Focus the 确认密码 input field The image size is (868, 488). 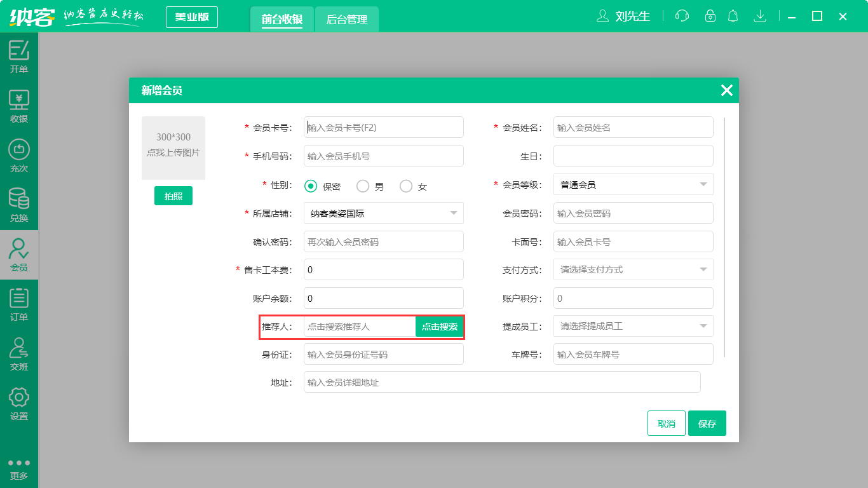pos(384,241)
